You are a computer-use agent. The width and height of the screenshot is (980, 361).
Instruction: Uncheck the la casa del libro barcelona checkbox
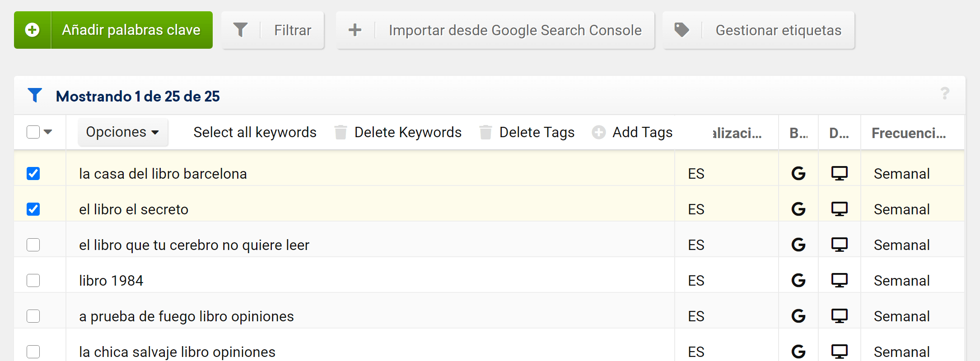33,174
